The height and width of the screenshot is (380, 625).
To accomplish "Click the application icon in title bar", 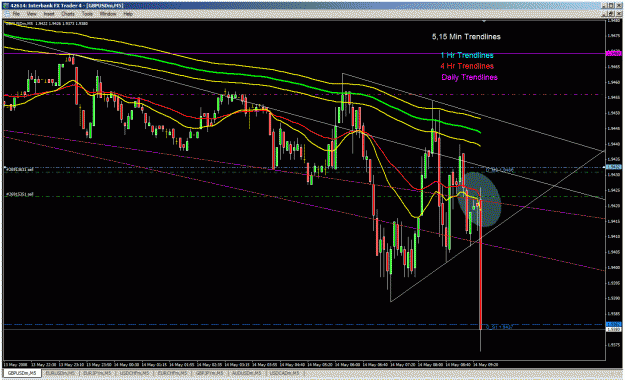I will [x=6, y=6].
